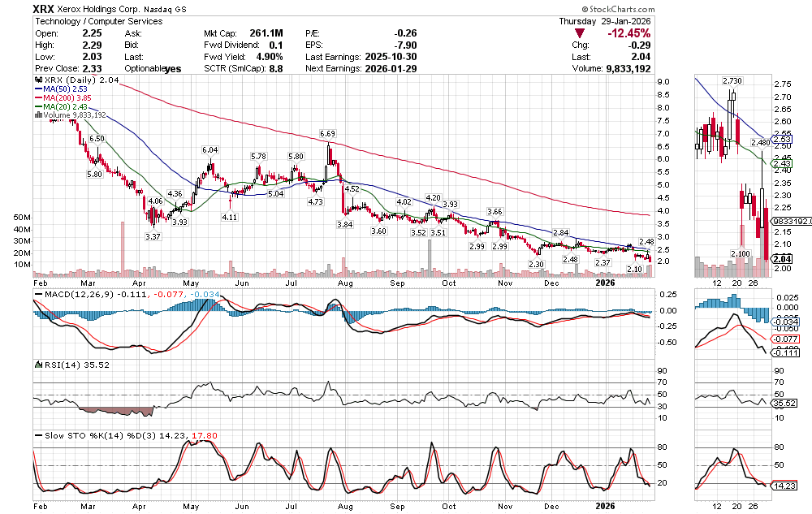Click the 35.52 RSI value tag
Screen dimensions: 812x514
(x=784, y=402)
